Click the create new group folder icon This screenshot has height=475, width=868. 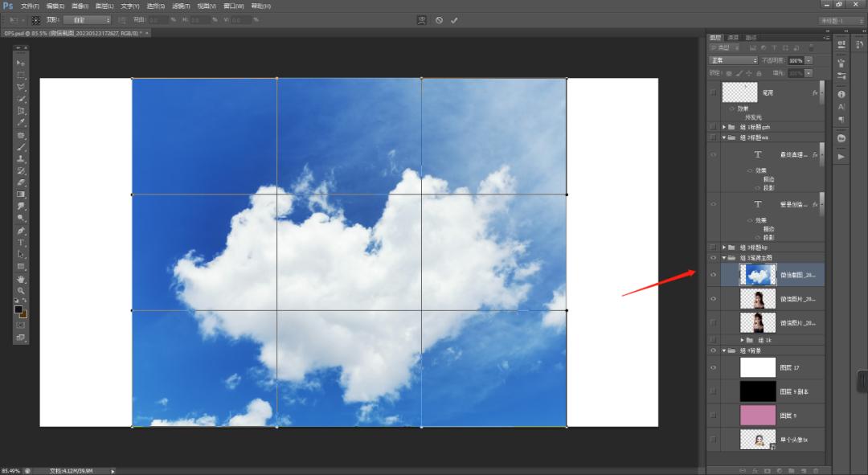pyautogui.click(x=791, y=470)
